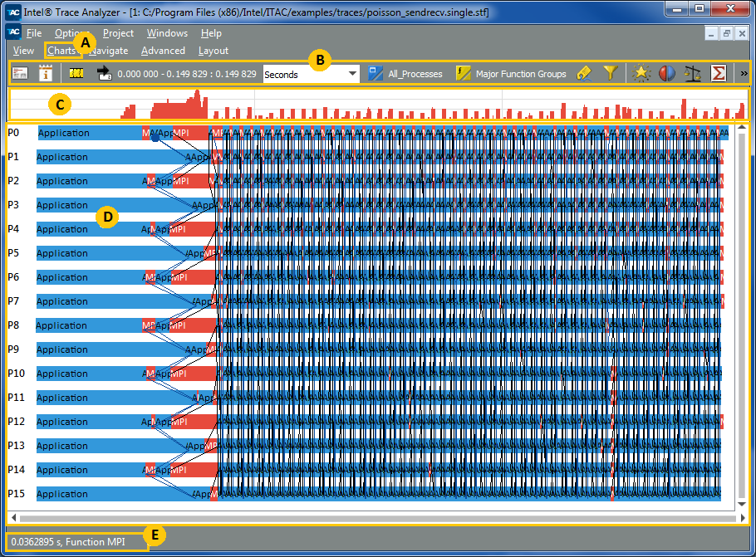Open the Seconds time unit dropdown
Image resolution: width=756 pixels, height=557 pixels.
(311, 74)
